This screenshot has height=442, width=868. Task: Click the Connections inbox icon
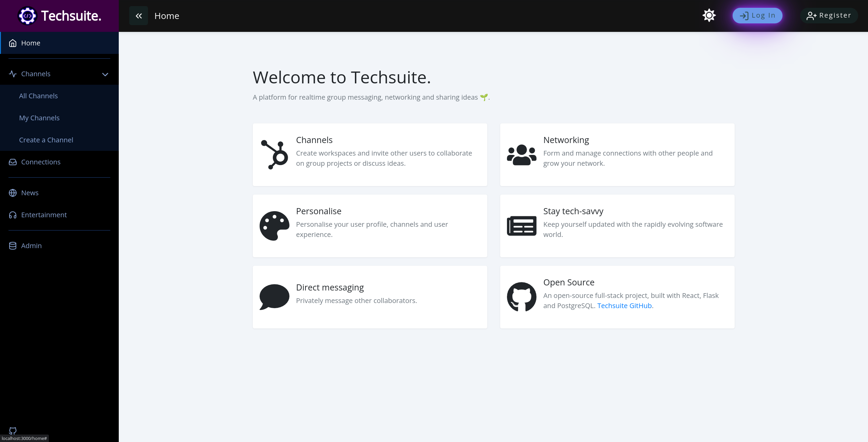12,162
